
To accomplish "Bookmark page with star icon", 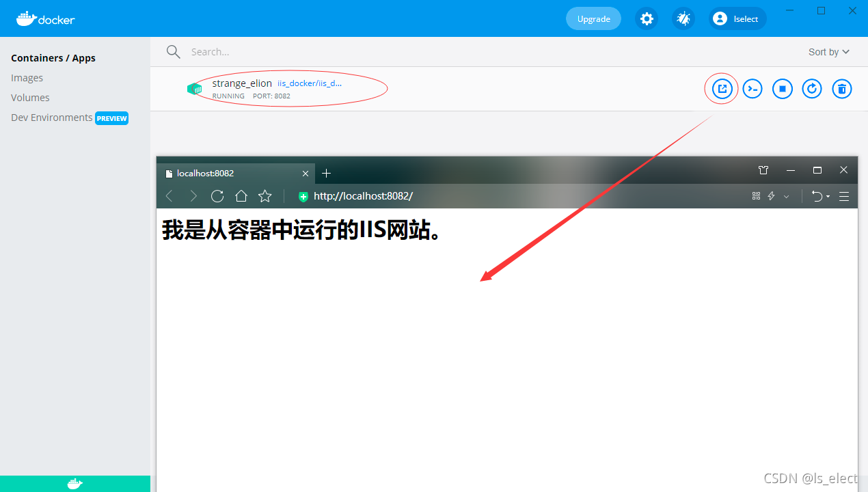I will (265, 197).
